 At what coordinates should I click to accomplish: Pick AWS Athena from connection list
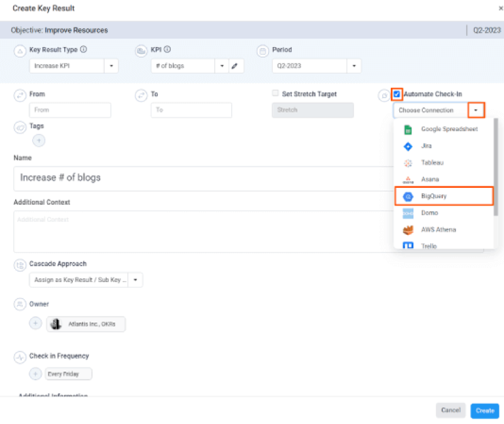(x=444, y=230)
